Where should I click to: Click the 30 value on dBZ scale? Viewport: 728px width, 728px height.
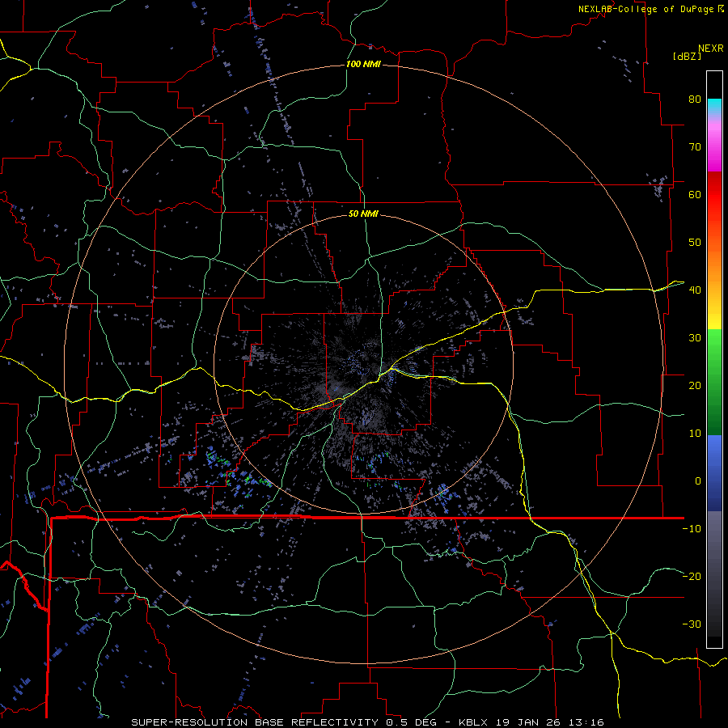695,338
